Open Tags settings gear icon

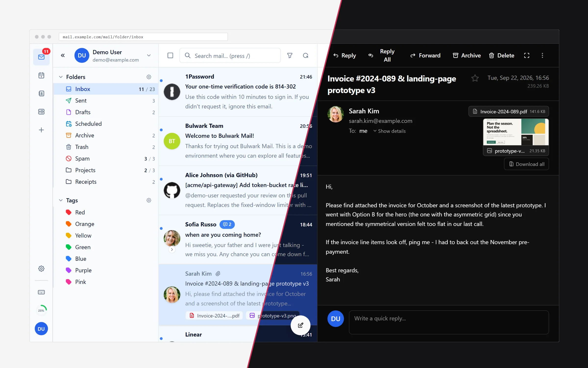pos(149,200)
